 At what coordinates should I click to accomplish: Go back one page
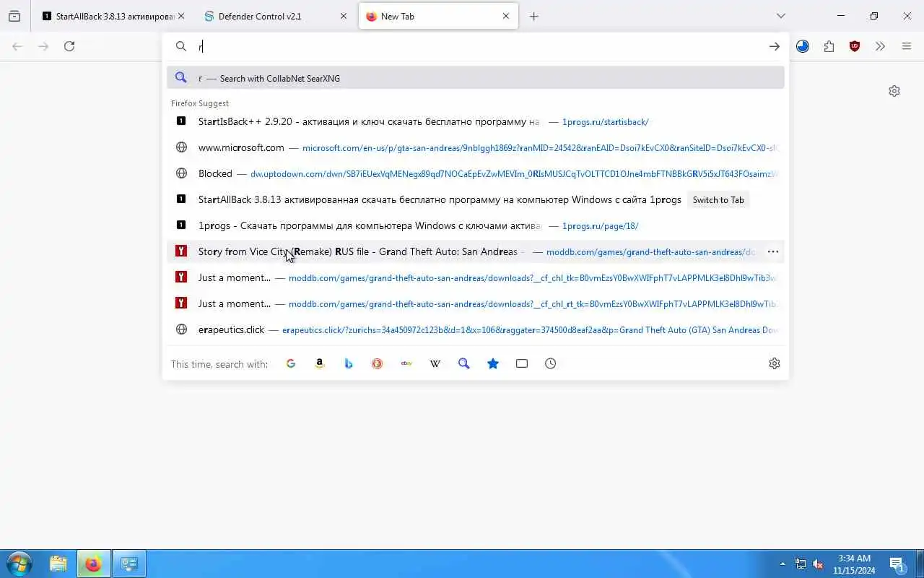tap(17, 46)
